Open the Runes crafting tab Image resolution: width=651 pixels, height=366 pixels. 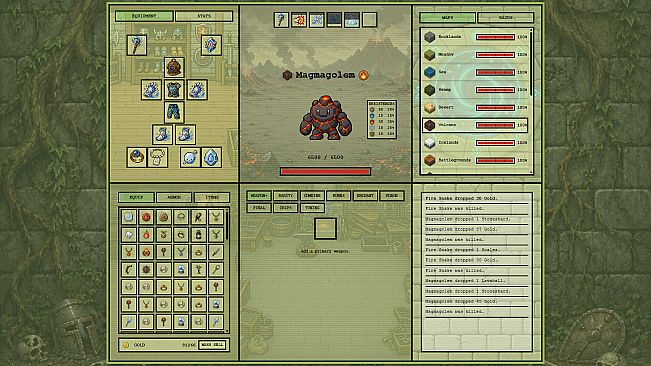(x=339, y=195)
